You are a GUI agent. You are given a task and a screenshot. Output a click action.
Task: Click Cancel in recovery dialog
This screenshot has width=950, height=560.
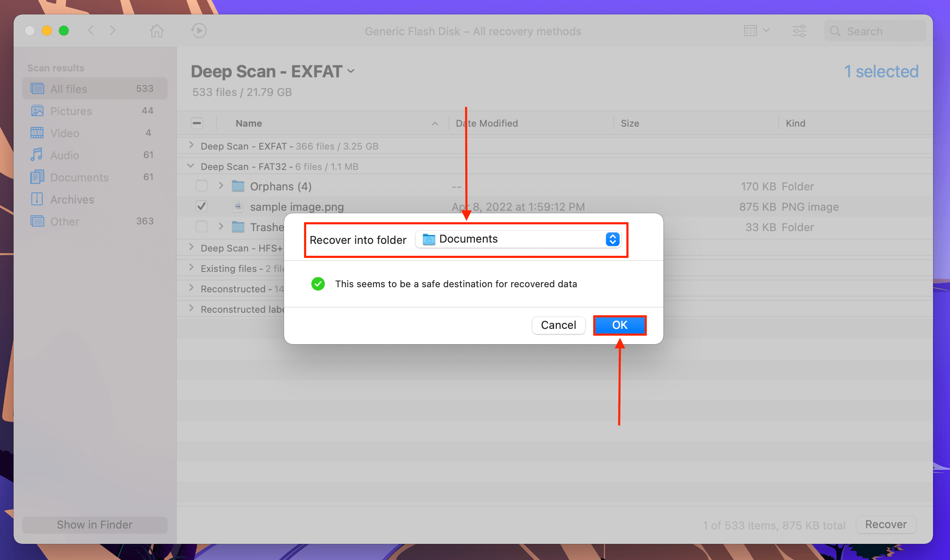pos(558,325)
